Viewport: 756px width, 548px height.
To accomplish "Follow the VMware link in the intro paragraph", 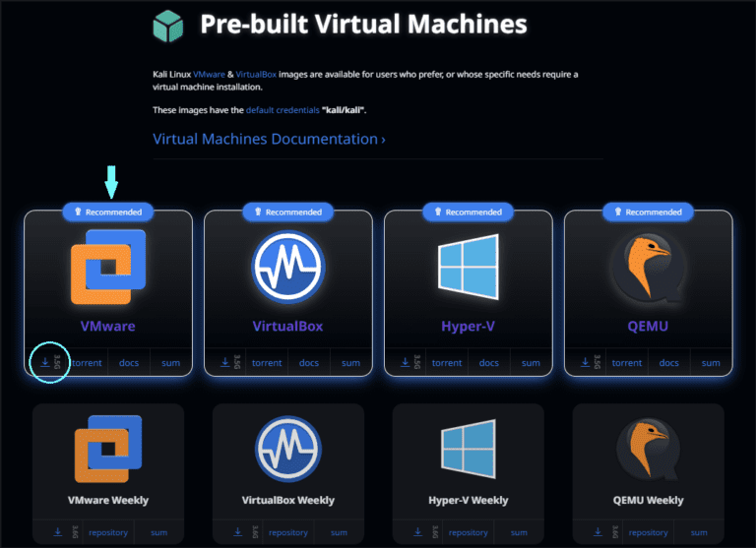I will tap(209, 74).
